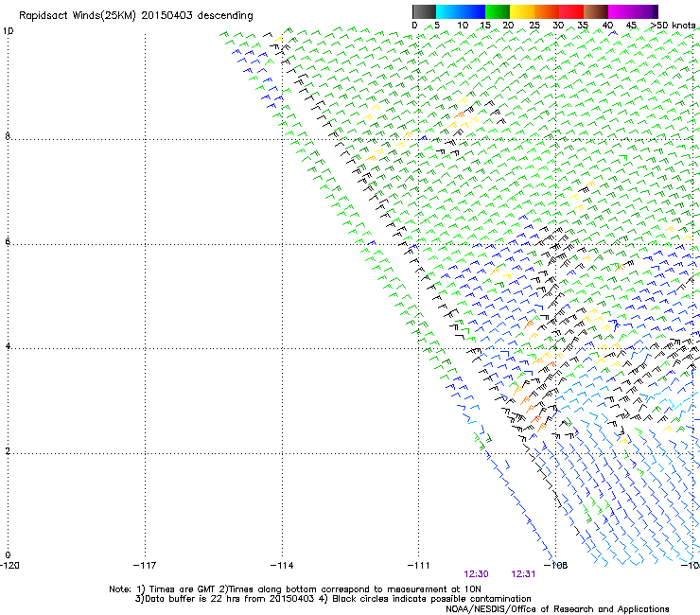Click the '20' label under the color bar
The image size is (700, 615).
(508, 26)
